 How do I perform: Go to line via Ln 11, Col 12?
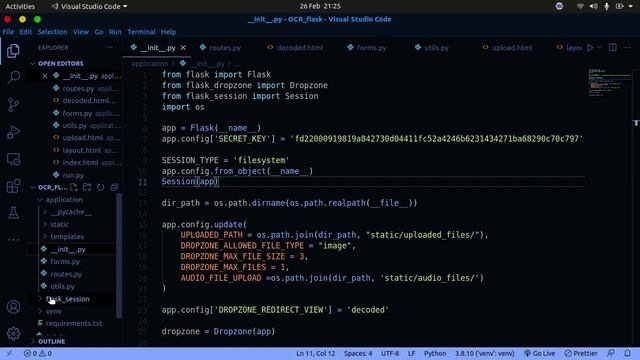click(x=316, y=353)
